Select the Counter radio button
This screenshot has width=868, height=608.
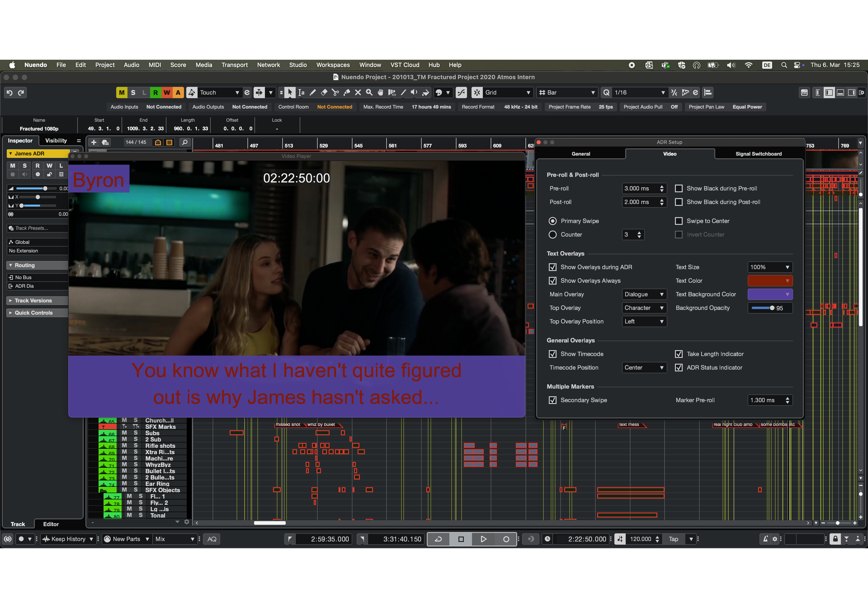pos(552,235)
